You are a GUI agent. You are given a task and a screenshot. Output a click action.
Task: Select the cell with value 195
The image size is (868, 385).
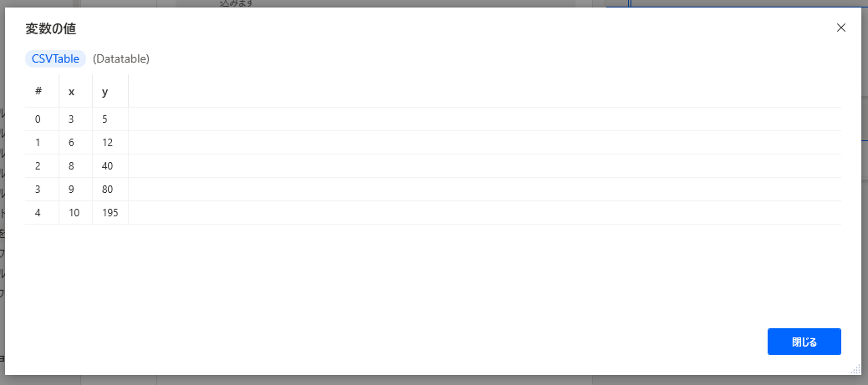coord(110,213)
